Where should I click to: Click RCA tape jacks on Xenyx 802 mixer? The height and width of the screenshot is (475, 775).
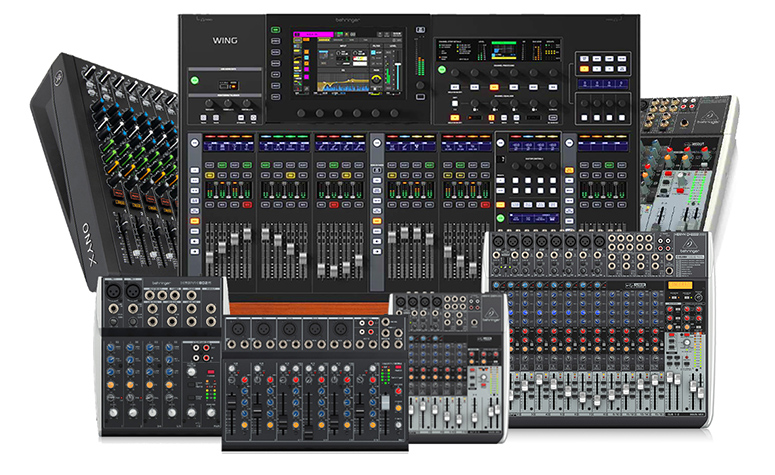pyautogui.click(x=201, y=352)
